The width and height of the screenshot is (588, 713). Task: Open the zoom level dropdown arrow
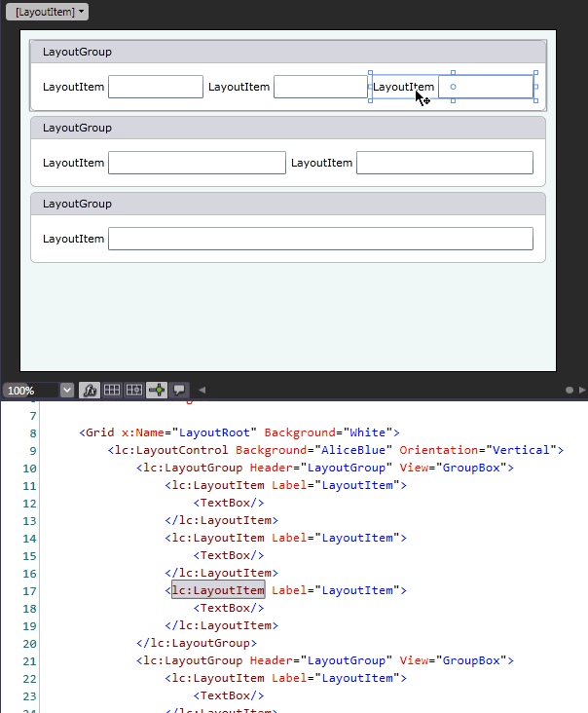click(66, 390)
